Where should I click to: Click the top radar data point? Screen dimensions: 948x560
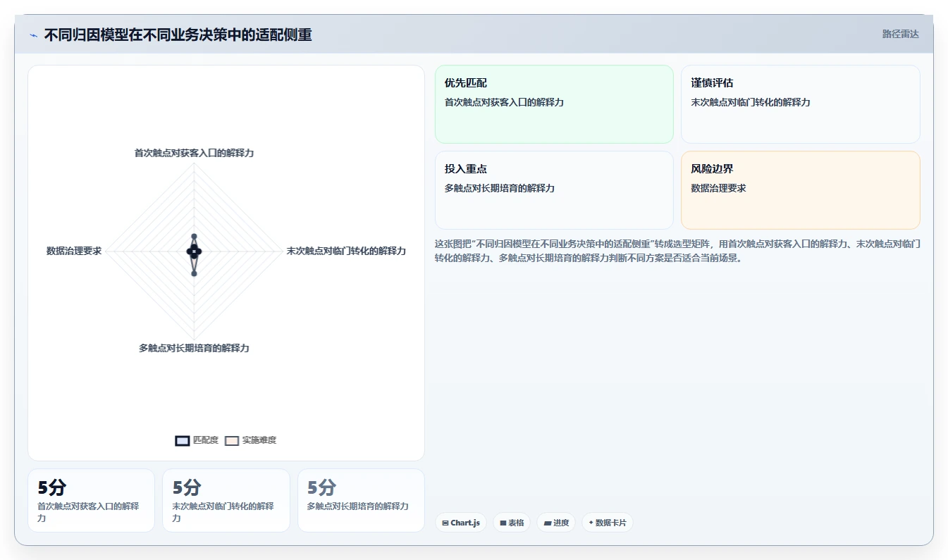click(194, 237)
